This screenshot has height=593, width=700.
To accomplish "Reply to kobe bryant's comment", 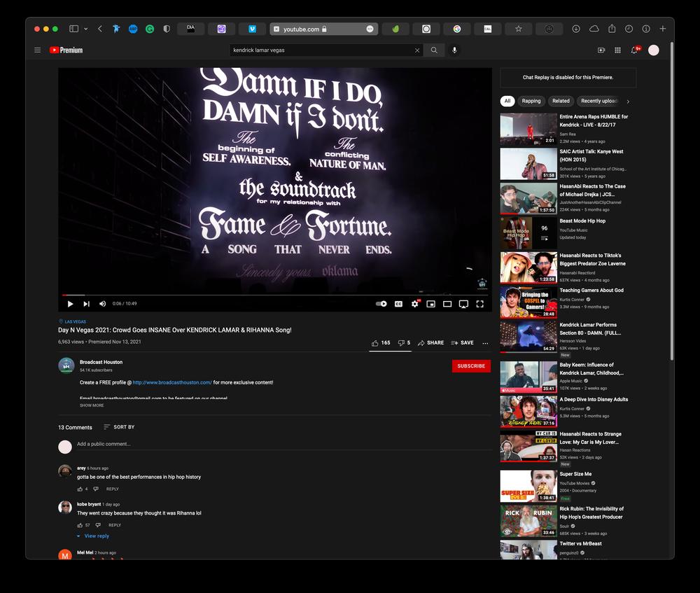I will (115, 525).
